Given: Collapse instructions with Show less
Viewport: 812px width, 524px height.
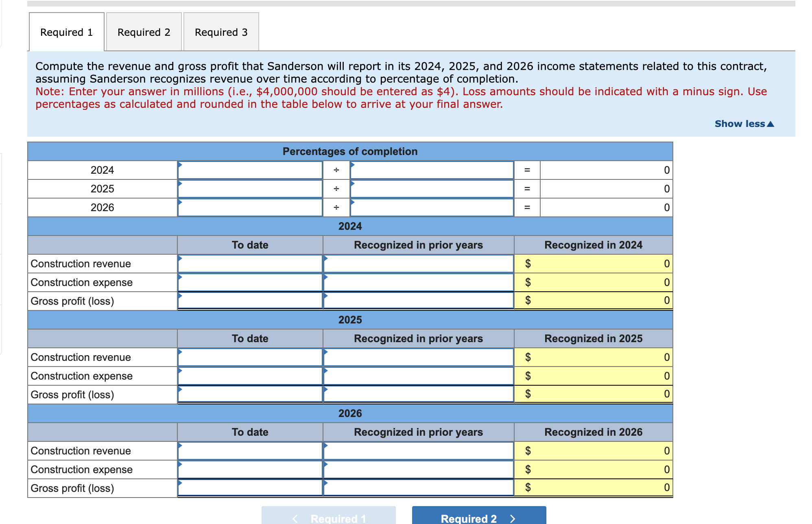Looking at the screenshot, I should click(744, 124).
